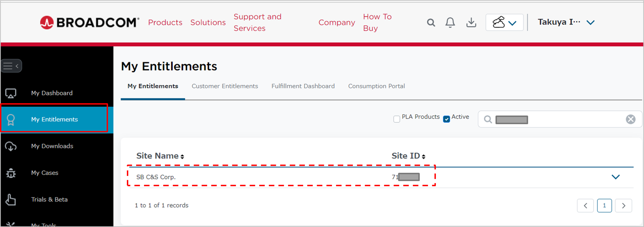Open the downloads tray icon in header
This screenshot has width=644, height=227.
click(472, 23)
